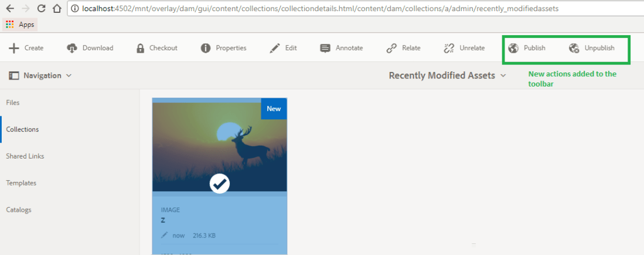Viewport: 644px width, 255px height.
Task: Reload the page in browser
Action: tap(41, 9)
